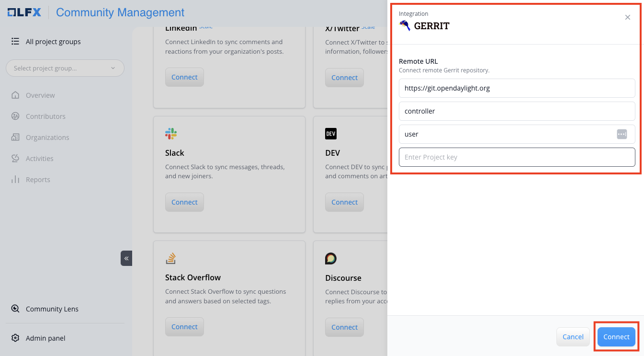Navigate to Organizations section
644x356 pixels.
tap(47, 138)
